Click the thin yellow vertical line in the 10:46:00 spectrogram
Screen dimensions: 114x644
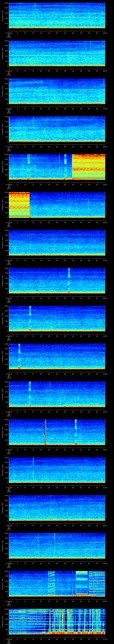click(33, 470)
